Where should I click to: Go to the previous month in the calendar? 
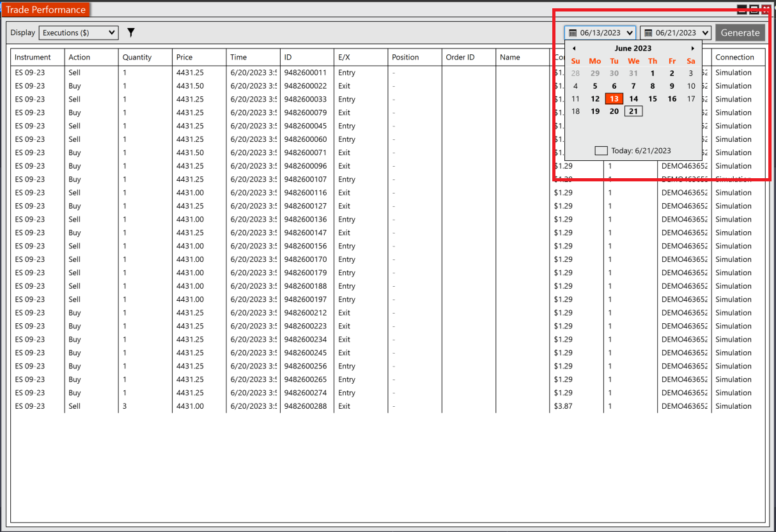pos(573,48)
